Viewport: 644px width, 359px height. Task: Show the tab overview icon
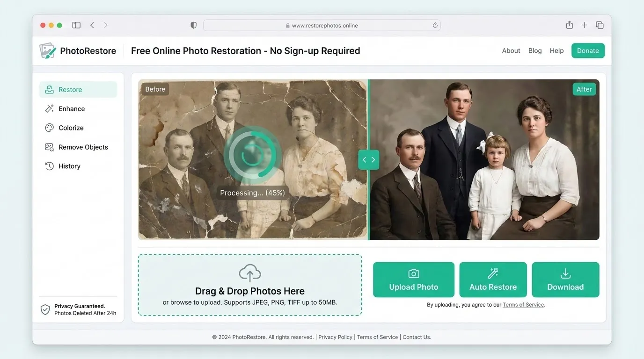point(600,25)
